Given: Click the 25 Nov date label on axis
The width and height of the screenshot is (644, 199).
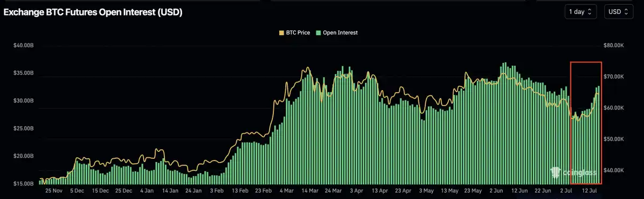Looking at the screenshot, I should 54,191.
